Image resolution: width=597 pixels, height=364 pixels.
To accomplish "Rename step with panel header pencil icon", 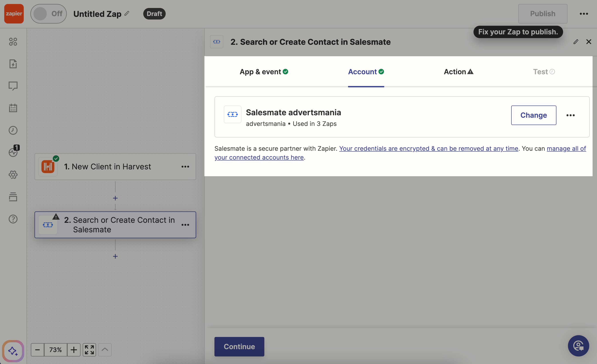I will (x=576, y=42).
